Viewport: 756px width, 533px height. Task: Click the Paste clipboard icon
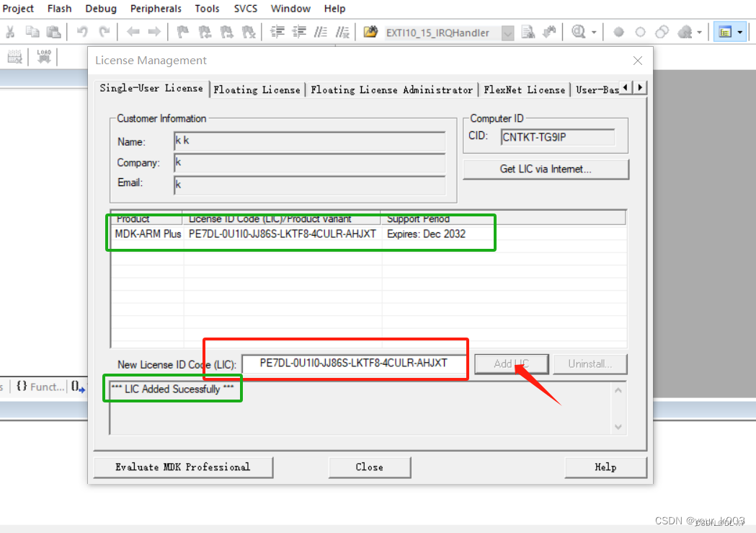tap(53, 32)
